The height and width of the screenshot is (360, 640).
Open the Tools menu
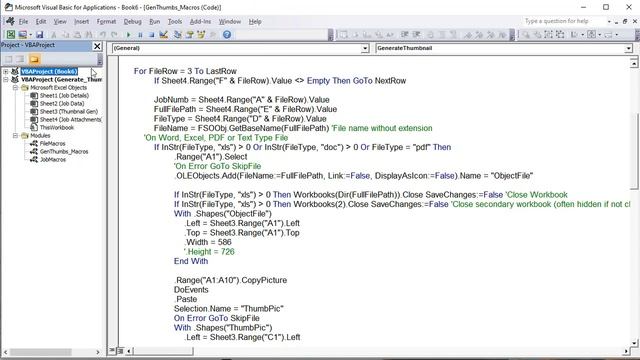pos(175,22)
